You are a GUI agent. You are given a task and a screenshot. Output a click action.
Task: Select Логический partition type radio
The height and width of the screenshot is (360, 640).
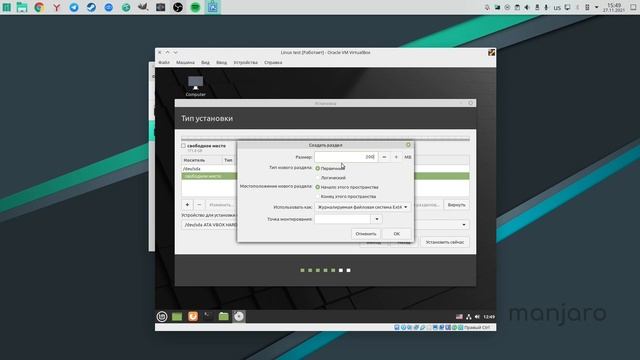click(x=318, y=178)
